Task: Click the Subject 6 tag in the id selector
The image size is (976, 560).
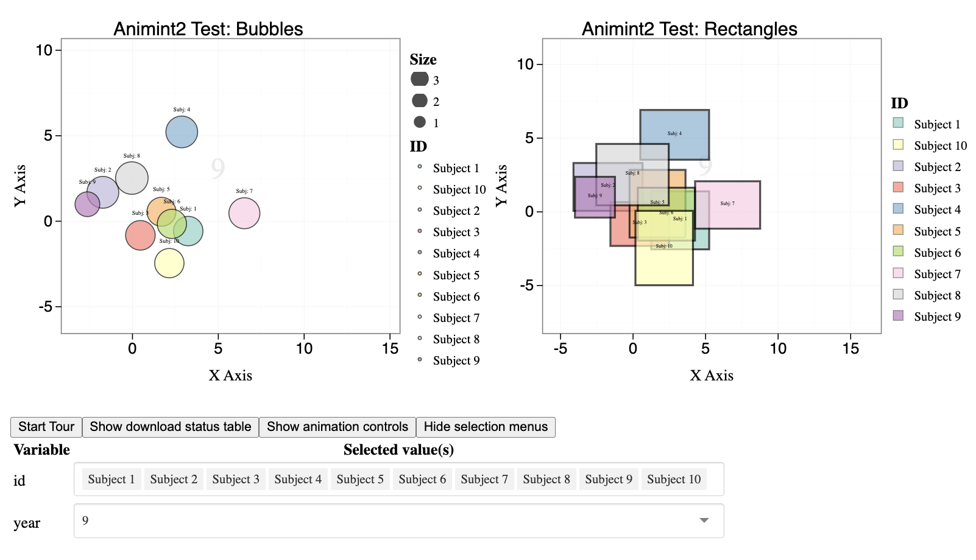Action: pos(422,480)
